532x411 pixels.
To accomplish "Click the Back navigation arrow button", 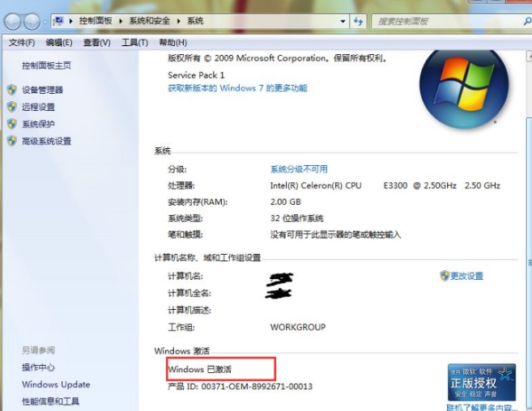I will 13,22.
